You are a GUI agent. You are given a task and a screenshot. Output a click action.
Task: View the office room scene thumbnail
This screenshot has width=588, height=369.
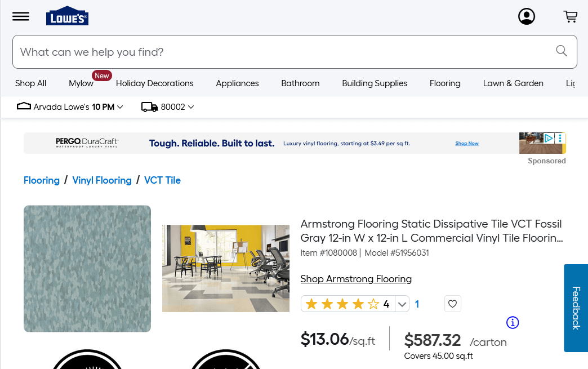pos(226,268)
